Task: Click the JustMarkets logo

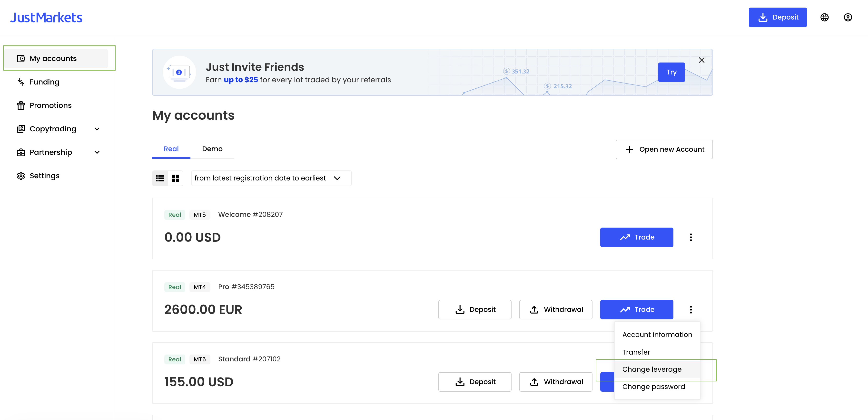Action: pos(46,18)
